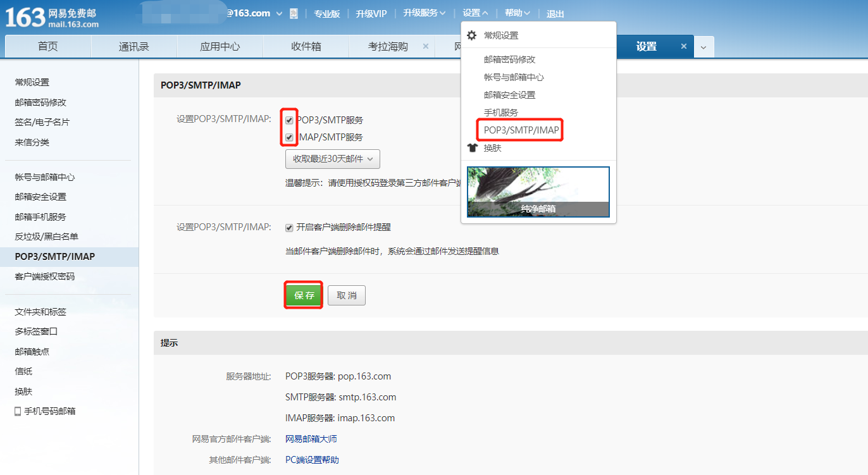Choose 帐号与邮箱中心 in the dropdown menu
Viewport: 868px width, 475px height.
click(514, 77)
